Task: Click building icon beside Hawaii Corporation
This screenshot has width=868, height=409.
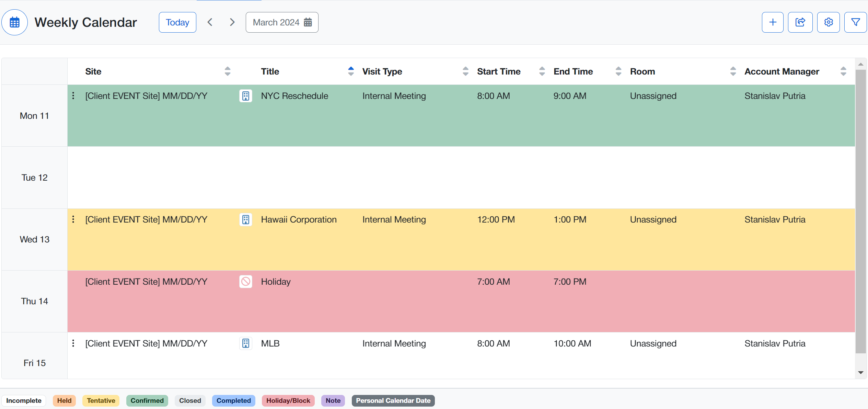Action: click(x=245, y=219)
